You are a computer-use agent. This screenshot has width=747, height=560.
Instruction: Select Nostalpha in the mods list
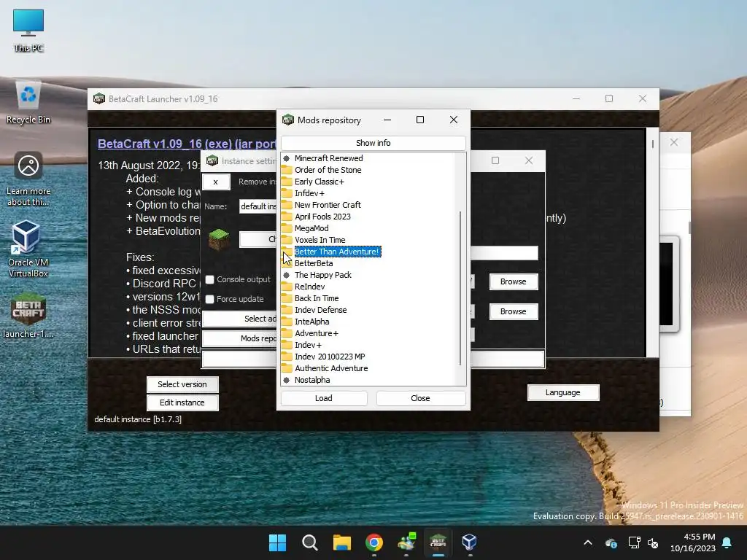pyautogui.click(x=312, y=380)
